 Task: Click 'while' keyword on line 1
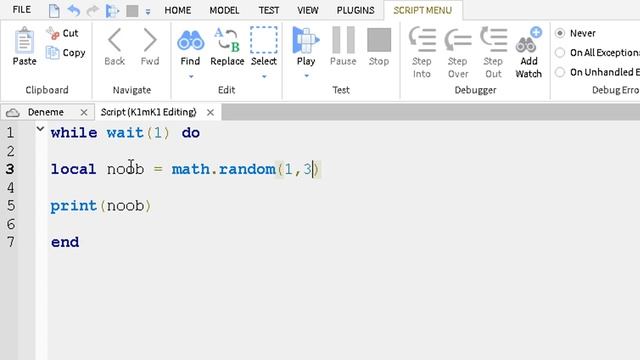click(74, 133)
